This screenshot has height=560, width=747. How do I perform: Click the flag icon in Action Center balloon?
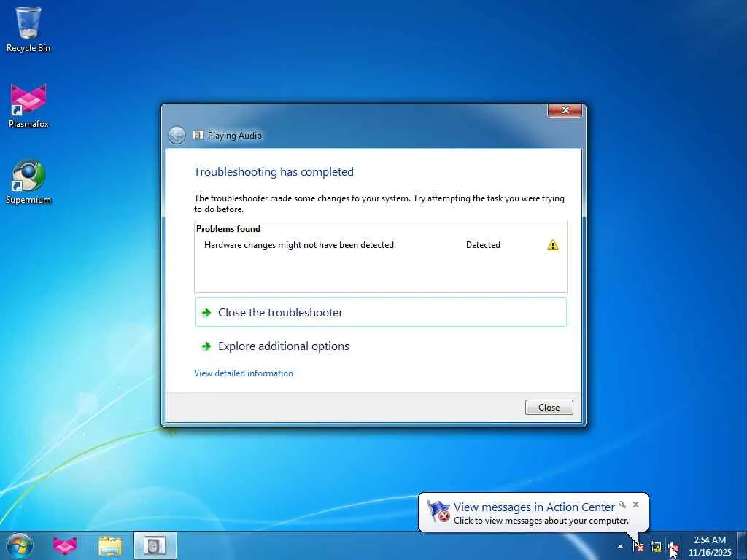438,511
